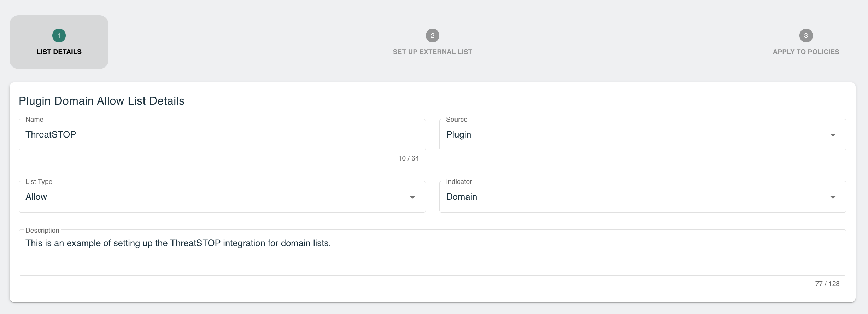Viewport: 868px width, 314px height.
Task: Open the List Details step tab
Action: coord(59,42)
